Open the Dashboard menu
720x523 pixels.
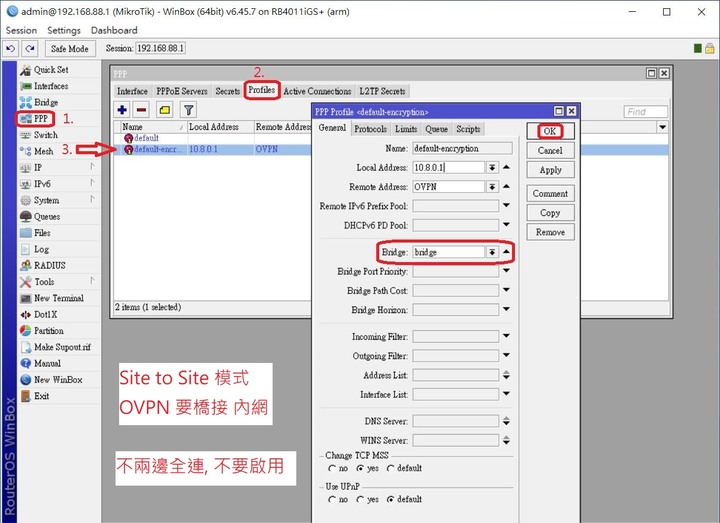(114, 30)
